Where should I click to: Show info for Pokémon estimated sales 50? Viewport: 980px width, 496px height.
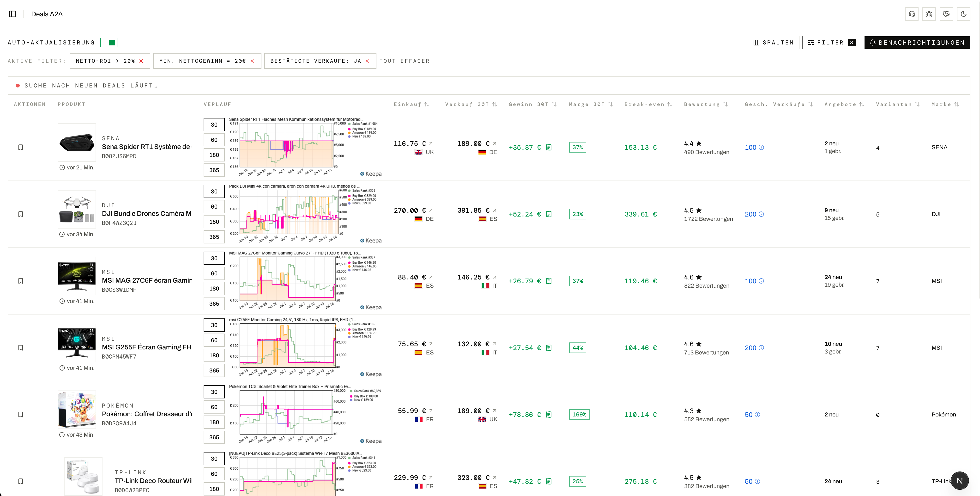click(x=757, y=415)
